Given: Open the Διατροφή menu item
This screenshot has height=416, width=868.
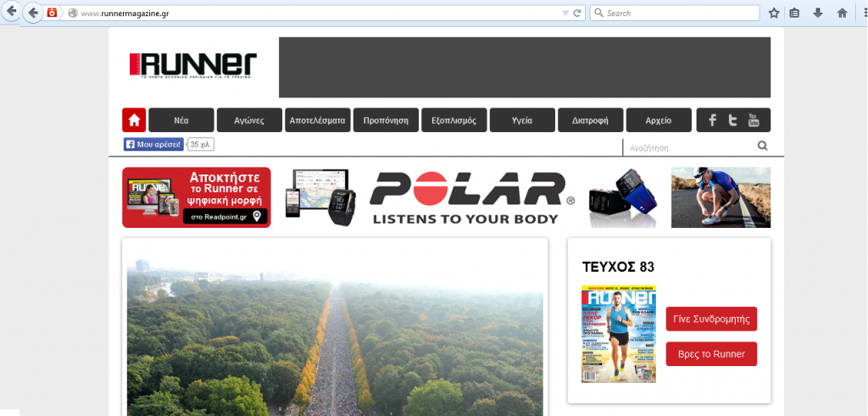Looking at the screenshot, I should [x=590, y=120].
